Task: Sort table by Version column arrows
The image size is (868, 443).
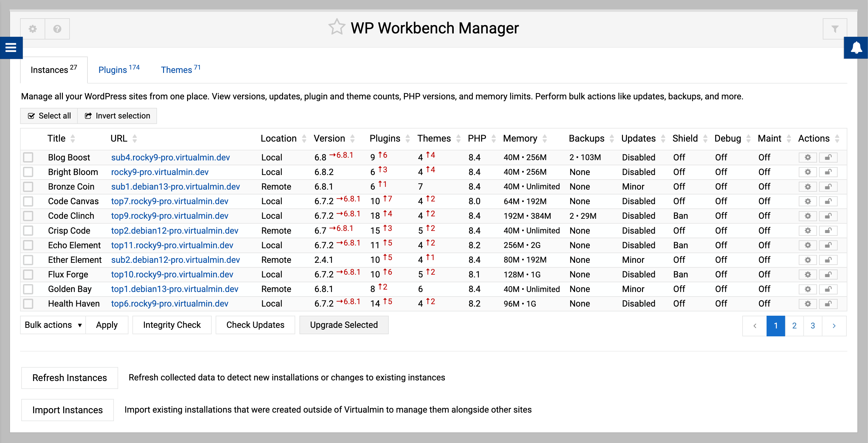Action: pyautogui.click(x=353, y=139)
